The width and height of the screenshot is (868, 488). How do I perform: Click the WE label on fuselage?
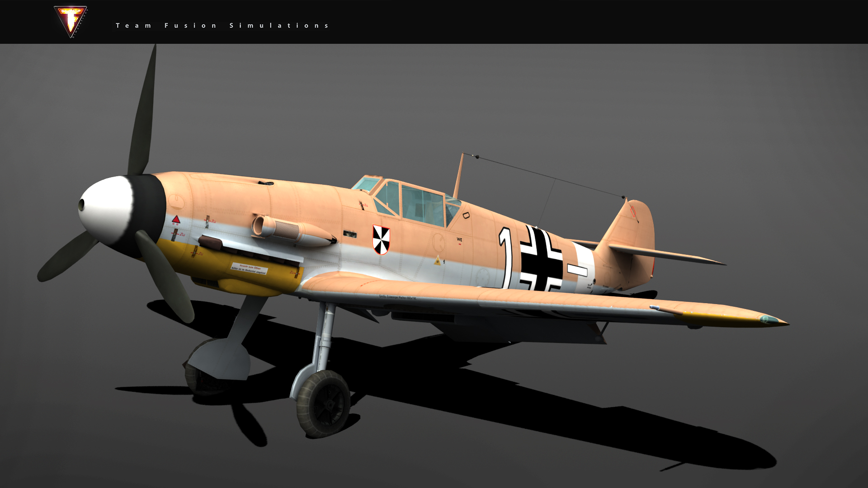pyautogui.click(x=459, y=239)
